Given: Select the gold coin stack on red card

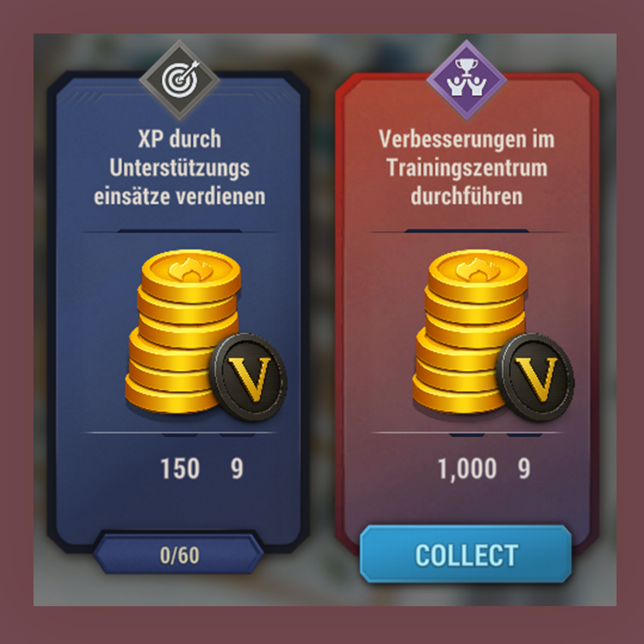Looking at the screenshot, I should 470,331.
